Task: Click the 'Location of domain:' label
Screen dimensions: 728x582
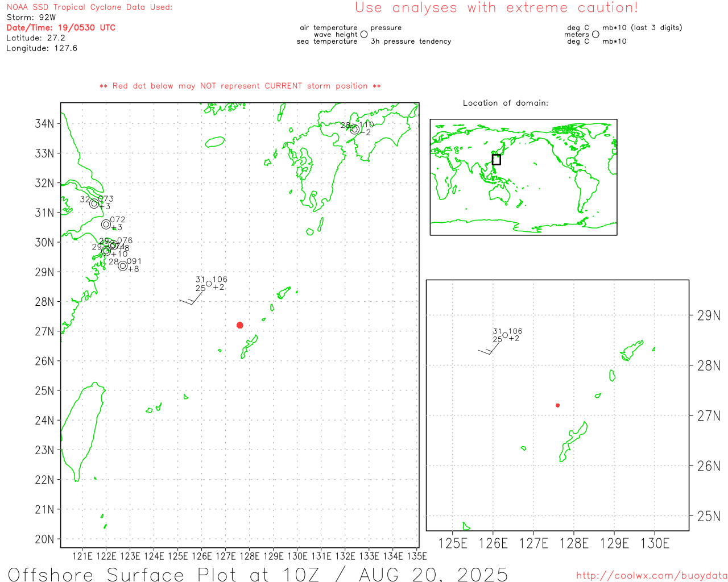Action: (506, 103)
